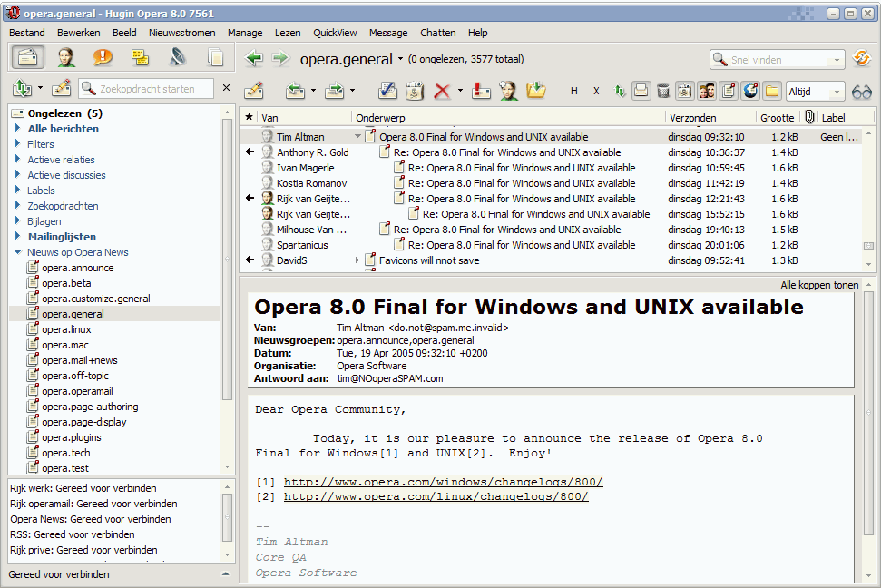Open the chat speech bubble panel

(103, 58)
